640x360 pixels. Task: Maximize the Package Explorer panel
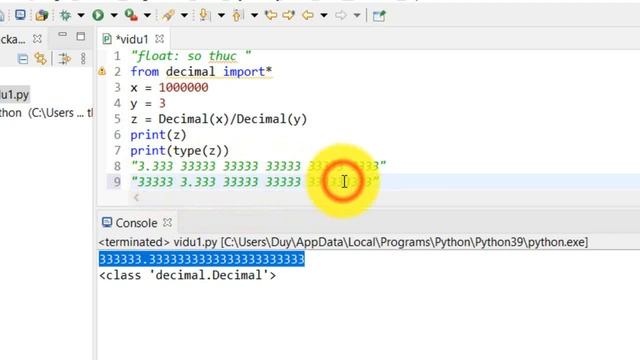point(81,36)
